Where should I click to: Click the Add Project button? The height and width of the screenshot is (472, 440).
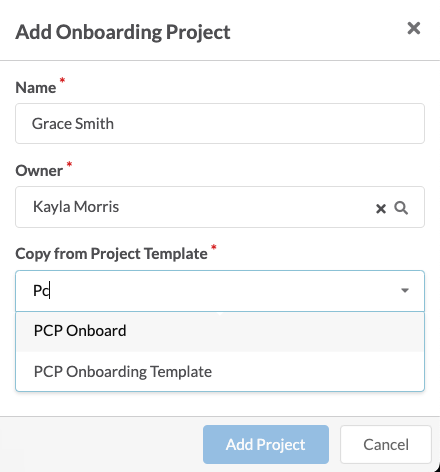click(x=266, y=444)
